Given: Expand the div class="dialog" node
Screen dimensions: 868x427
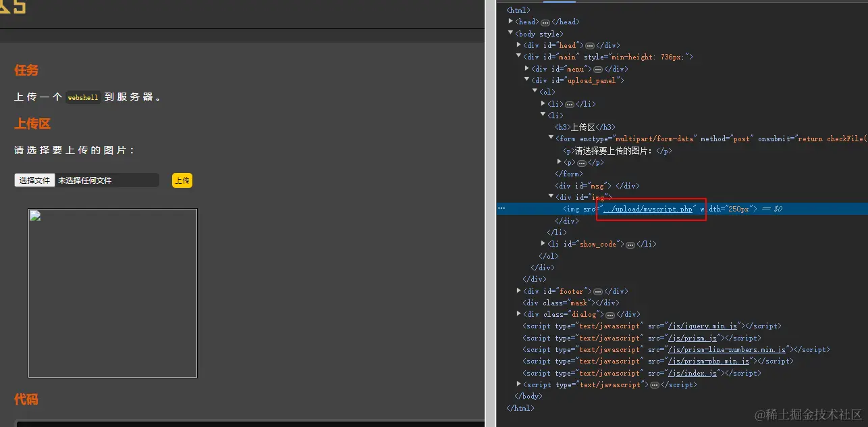Looking at the screenshot, I should (519, 314).
